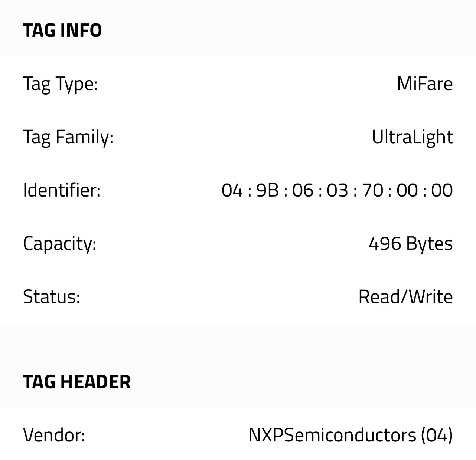Click the TAG INFO section header

62,30
